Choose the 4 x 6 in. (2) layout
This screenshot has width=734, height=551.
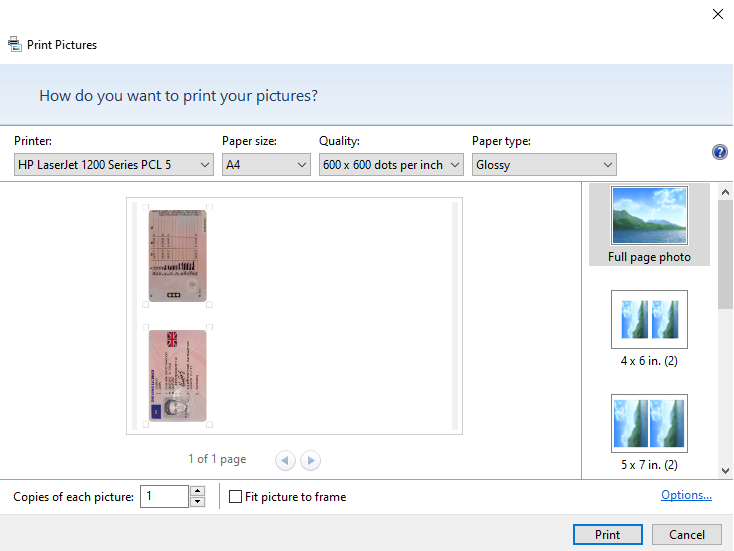tap(649, 328)
